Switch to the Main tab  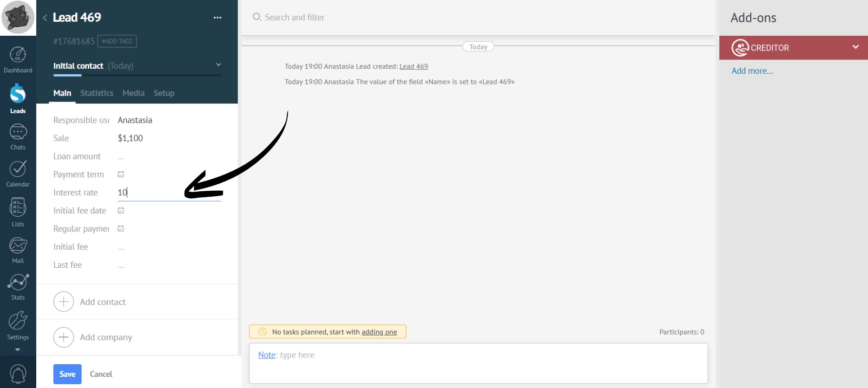click(x=62, y=93)
